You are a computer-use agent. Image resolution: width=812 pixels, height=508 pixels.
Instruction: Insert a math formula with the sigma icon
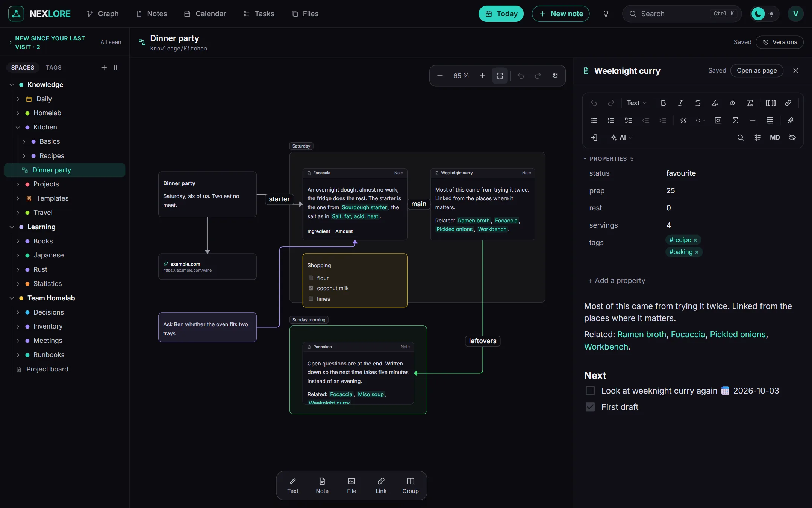pos(735,120)
